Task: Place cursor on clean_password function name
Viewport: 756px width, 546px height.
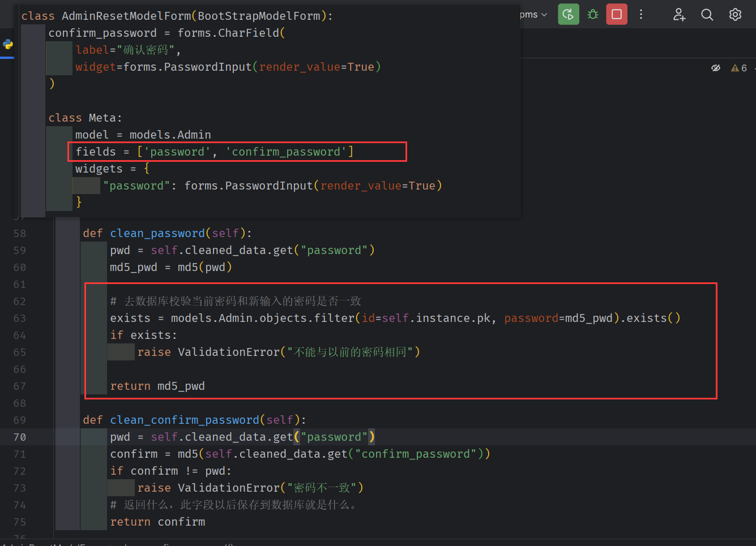Action: (x=157, y=233)
